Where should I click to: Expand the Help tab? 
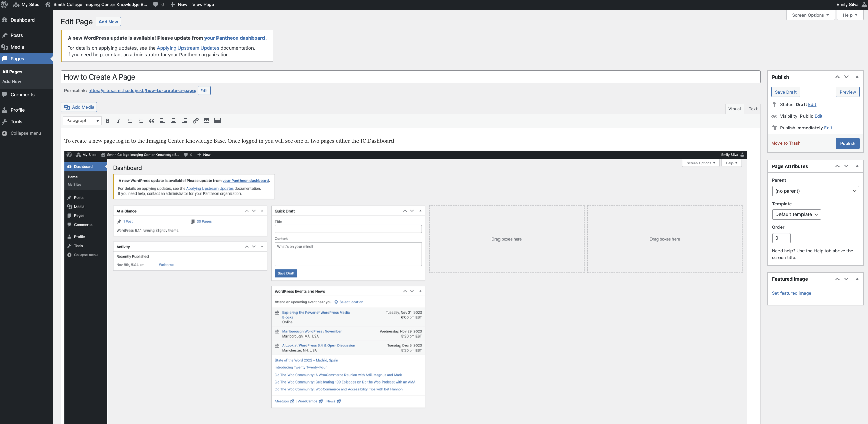click(x=850, y=15)
